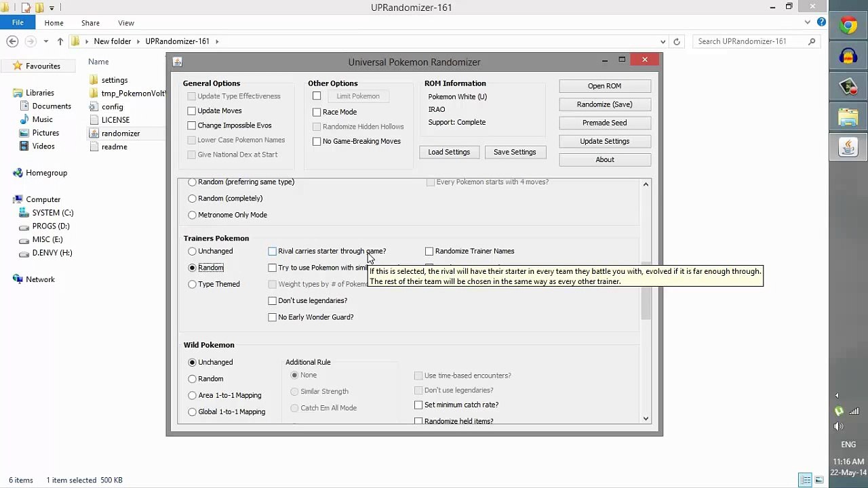
Task: Click the Update Settings button
Action: coord(605,141)
